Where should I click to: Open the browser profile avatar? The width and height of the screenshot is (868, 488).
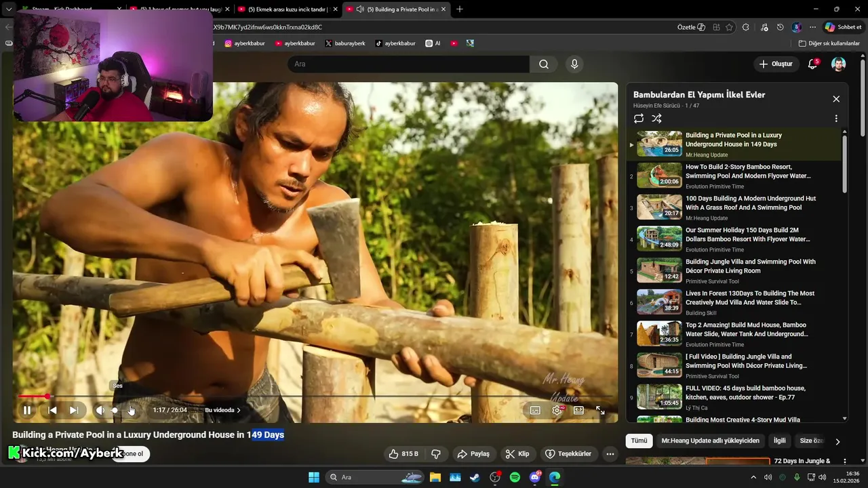(x=796, y=27)
